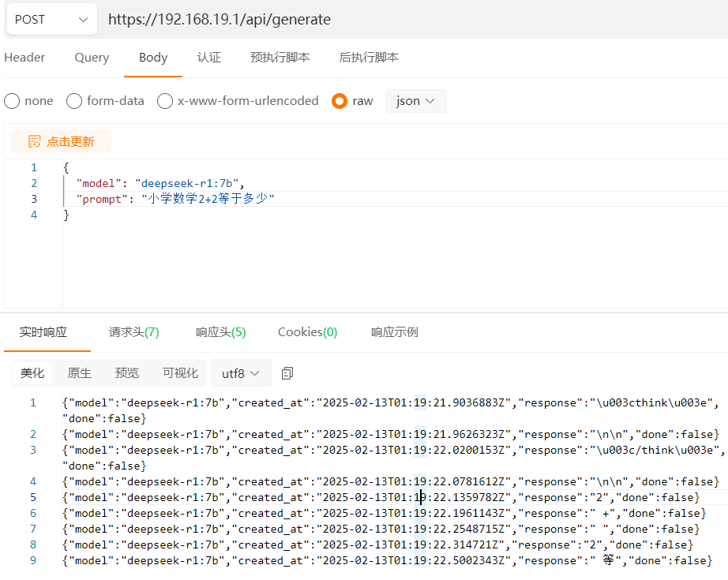Screen dimensions: 728x580
Task: Switch response view to 原生
Action: tap(80, 373)
